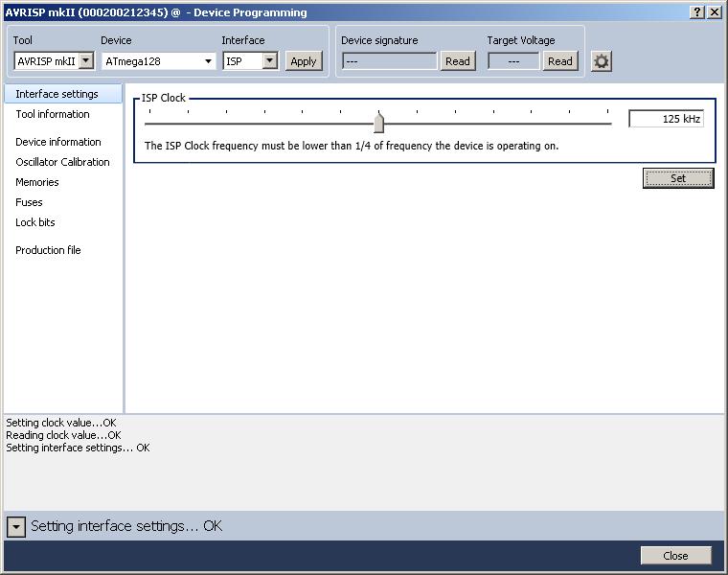Click the Set button for ISP clock
This screenshot has width=728, height=575.
[678, 178]
